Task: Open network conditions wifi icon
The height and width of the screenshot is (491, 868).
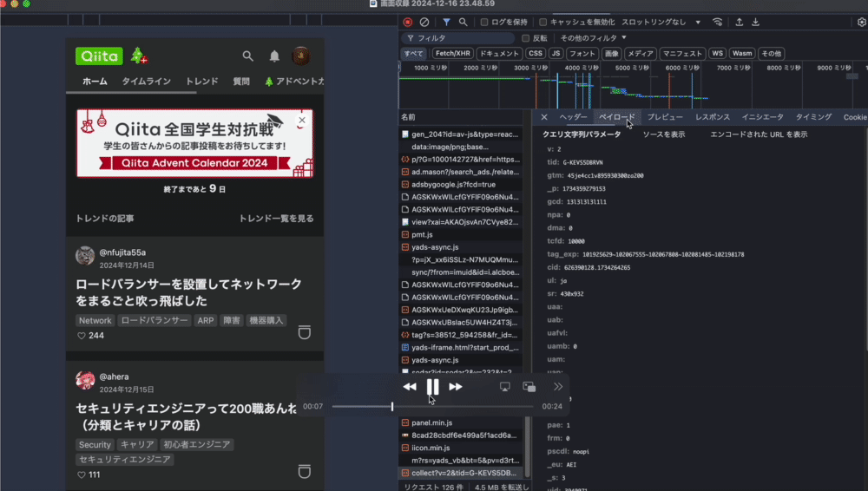Action: pos(718,23)
